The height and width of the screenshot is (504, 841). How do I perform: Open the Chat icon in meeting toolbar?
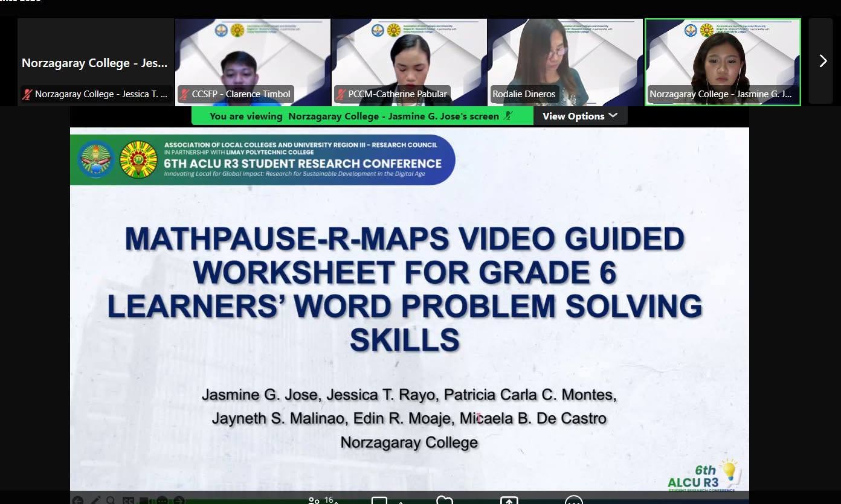tap(379, 500)
